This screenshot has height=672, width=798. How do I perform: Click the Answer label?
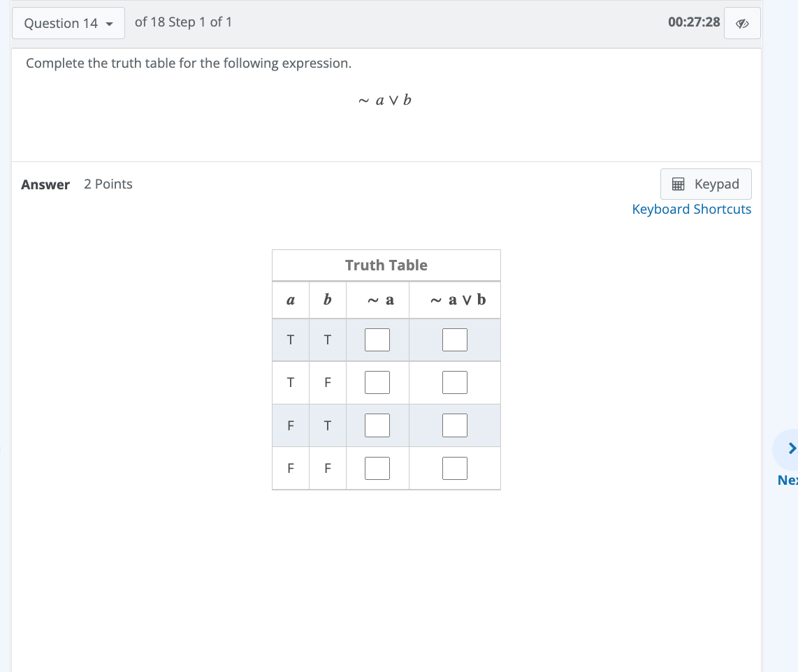45,184
